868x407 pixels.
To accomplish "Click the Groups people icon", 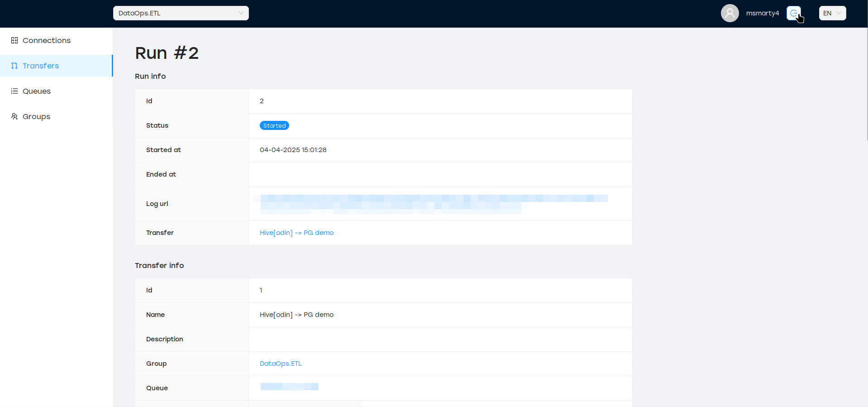I will click(x=14, y=116).
